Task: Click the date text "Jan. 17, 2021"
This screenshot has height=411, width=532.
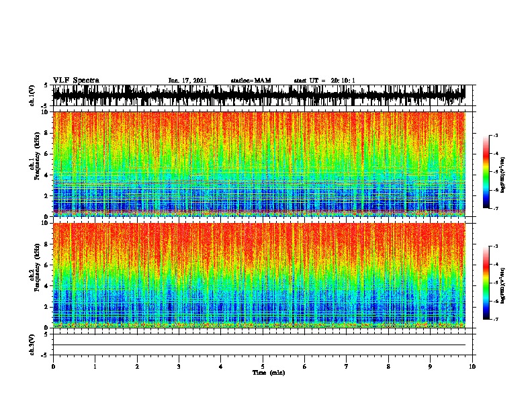Action: (187, 81)
